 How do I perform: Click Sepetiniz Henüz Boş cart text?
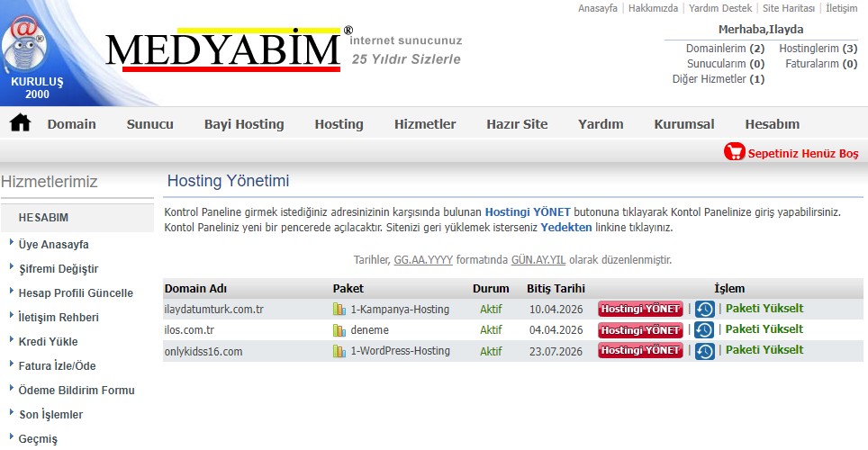[x=802, y=153]
